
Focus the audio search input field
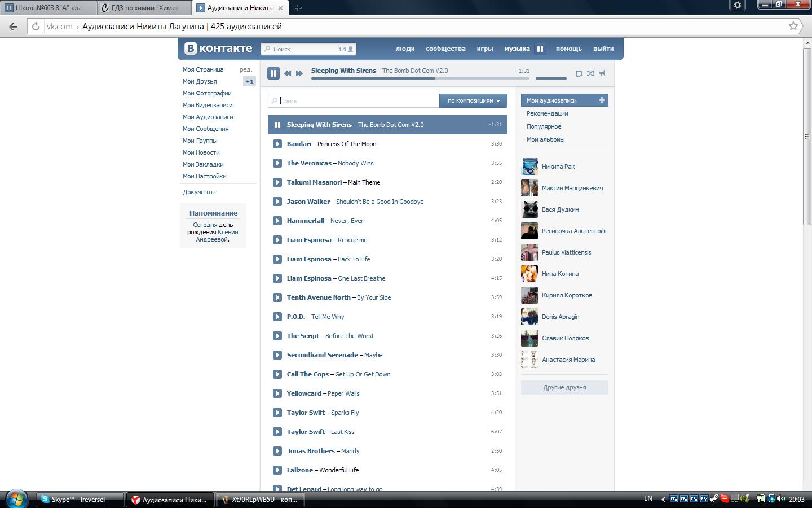pos(354,100)
